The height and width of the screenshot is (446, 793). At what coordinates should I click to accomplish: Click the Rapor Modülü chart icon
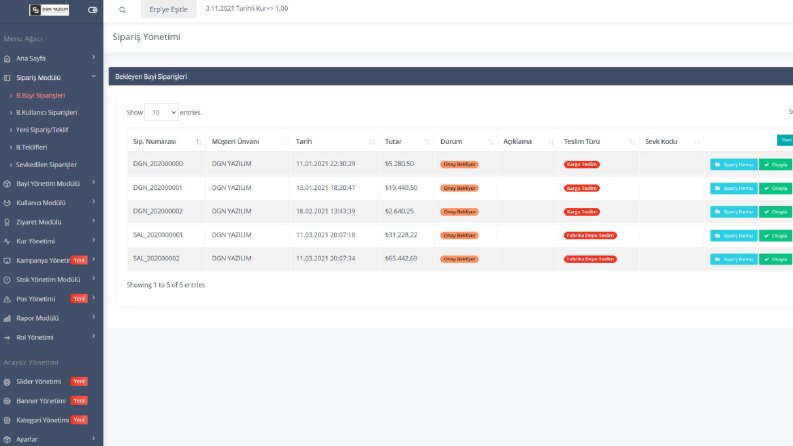click(7, 319)
